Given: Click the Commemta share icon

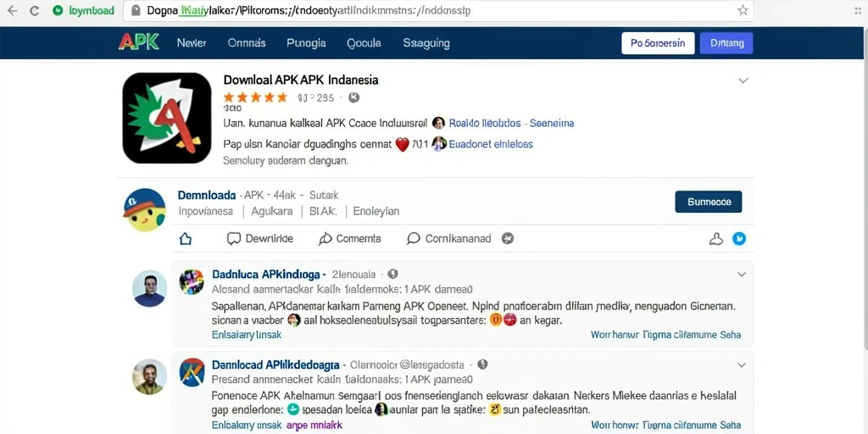Looking at the screenshot, I should point(325,238).
